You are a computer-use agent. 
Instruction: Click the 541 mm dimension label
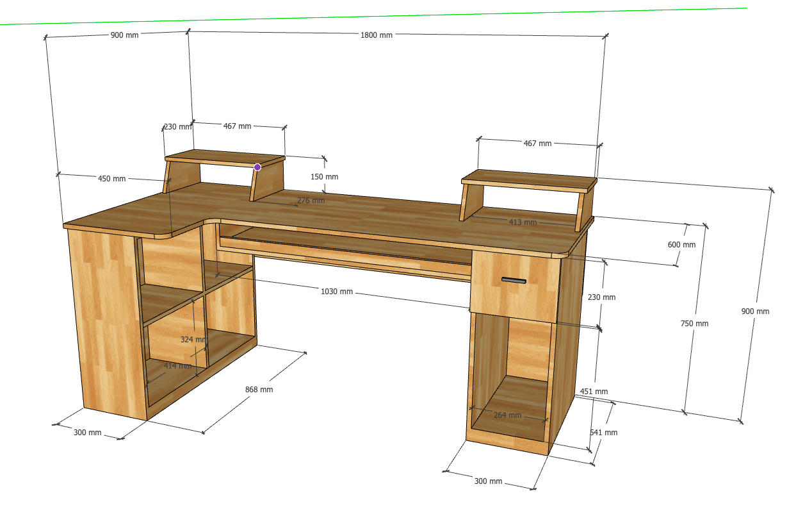tap(603, 433)
